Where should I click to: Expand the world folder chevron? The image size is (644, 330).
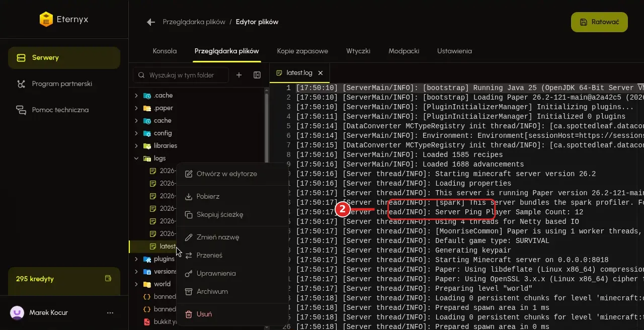coord(136,284)
